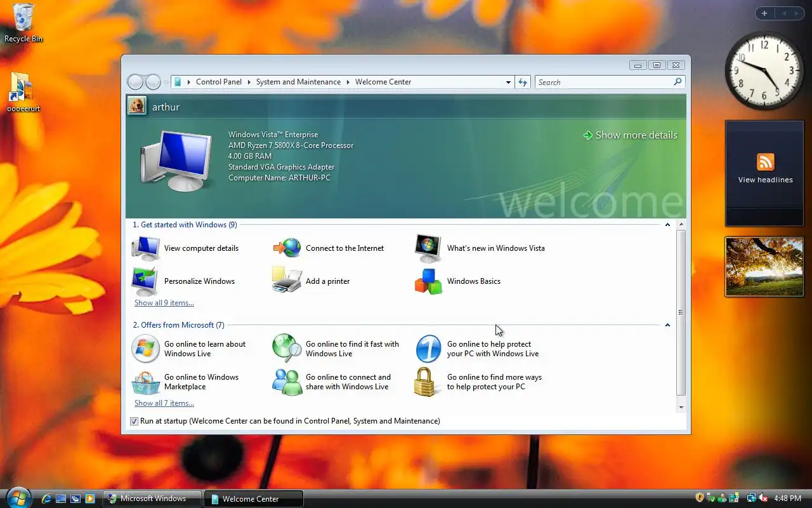The height and width of the screenshot is (508, 812).
Task: Open Go online to Windows Marketplace
Action: [x=185, y=382]
